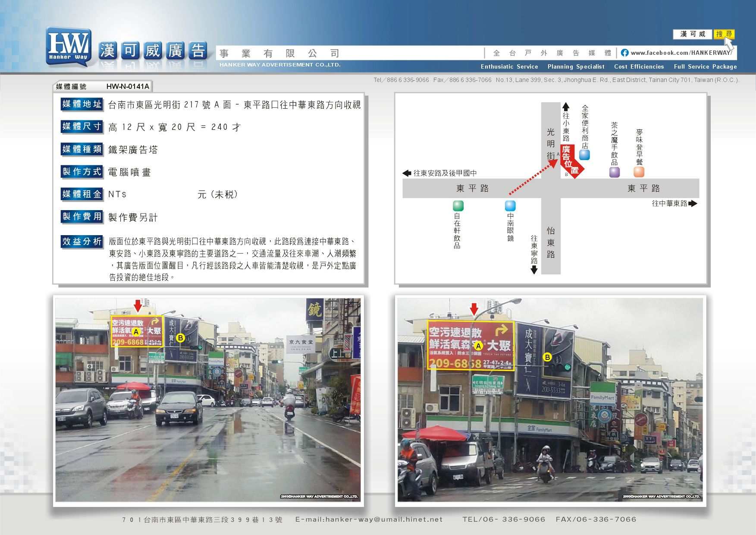Click the 製作費用 label
The height and width of the screenshot is (535, 756).
(x=82, y=217)
